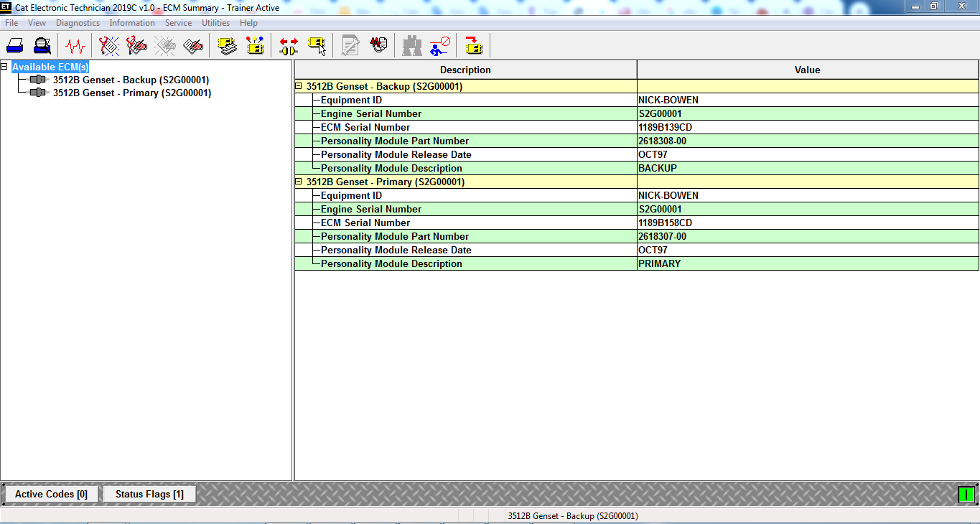This screenshot has height=524, width=980.
Task: Click Engine Serial Number label under Backup
Action: 371,113
